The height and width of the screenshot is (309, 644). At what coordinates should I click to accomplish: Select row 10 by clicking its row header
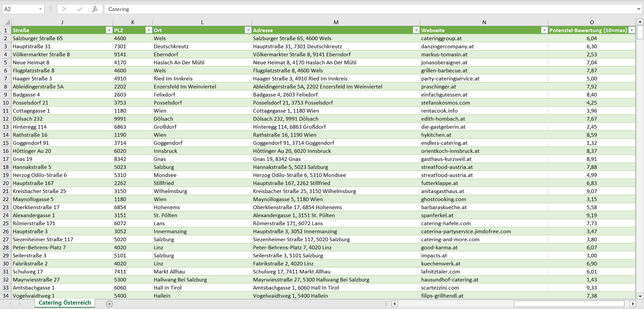6,102
